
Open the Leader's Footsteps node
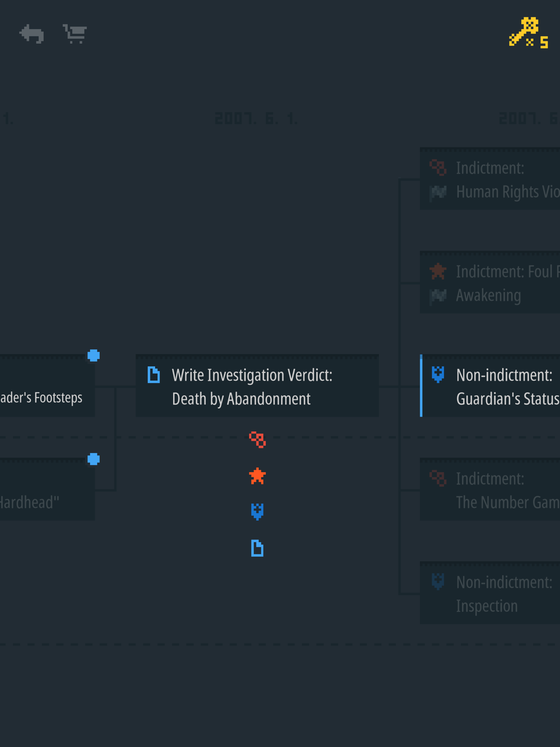point(45,387)
